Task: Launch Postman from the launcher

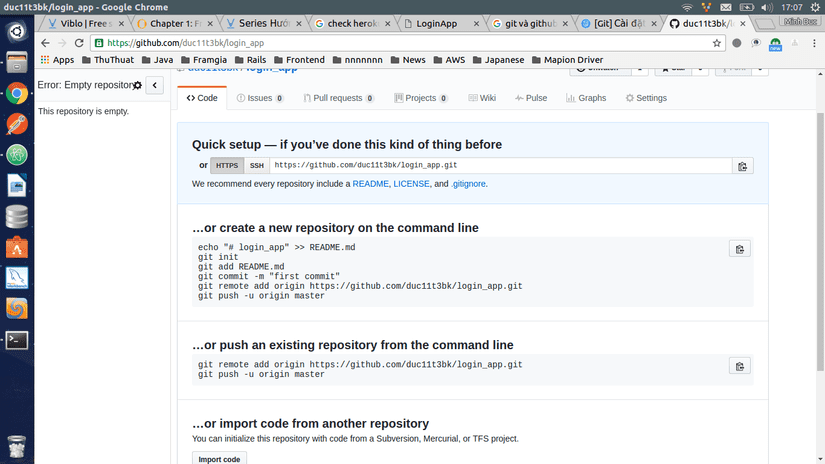Action: pos(17,125)
